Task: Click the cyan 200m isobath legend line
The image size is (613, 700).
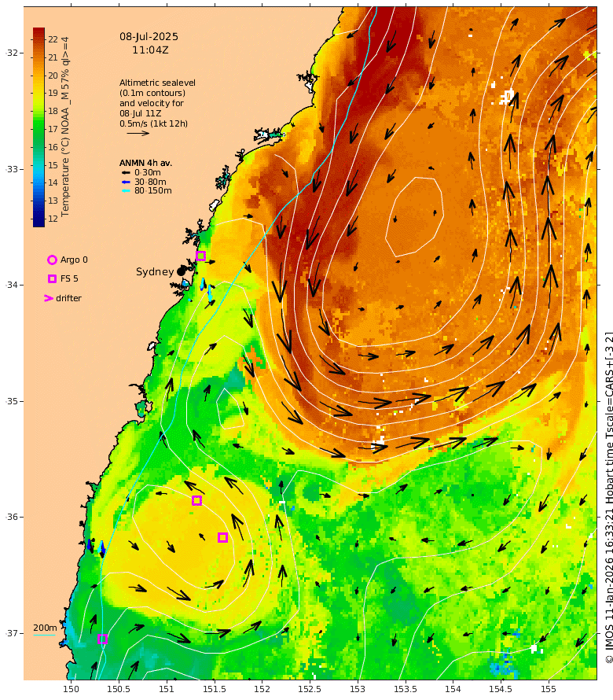Action: point(45,635)
